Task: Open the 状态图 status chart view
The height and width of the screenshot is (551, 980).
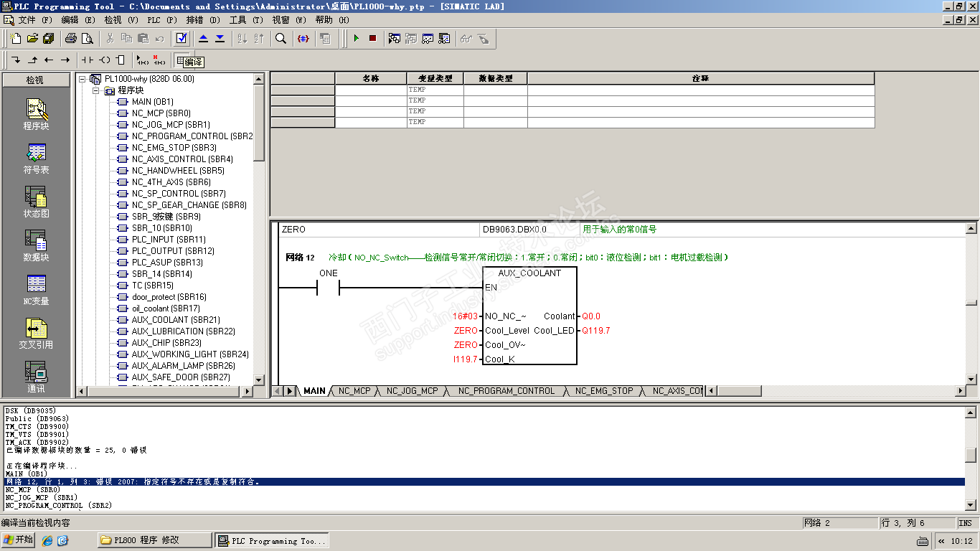Action: click(x=36, y=202)
